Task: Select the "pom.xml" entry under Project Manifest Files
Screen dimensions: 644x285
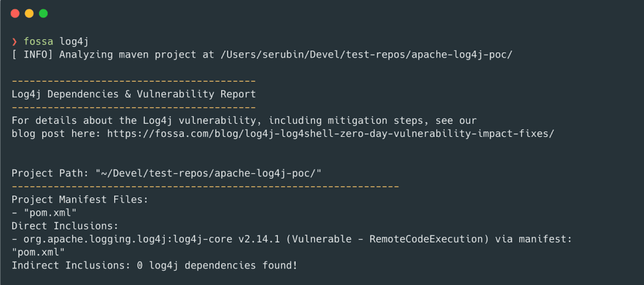Action: click(50, 213)
